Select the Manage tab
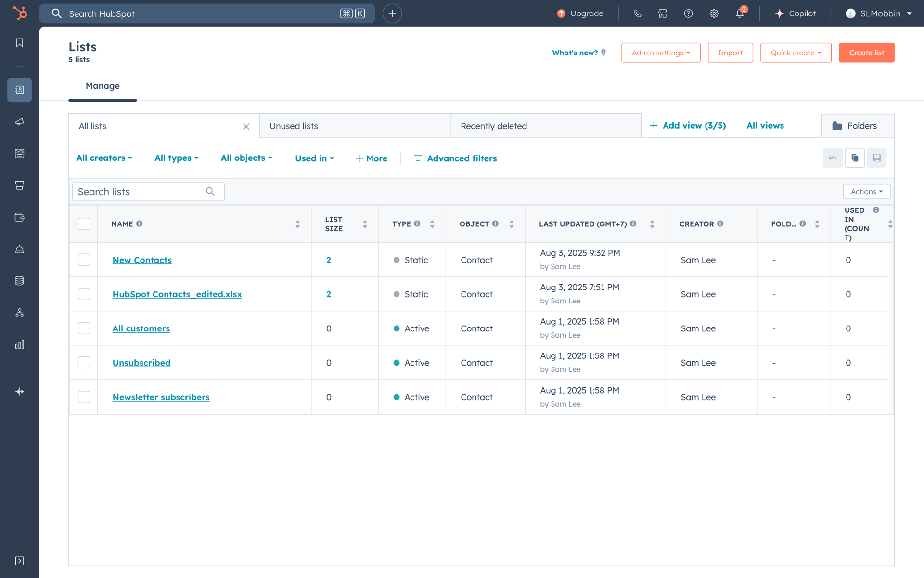The image size is (924, 578). click(x=103, y=86)
